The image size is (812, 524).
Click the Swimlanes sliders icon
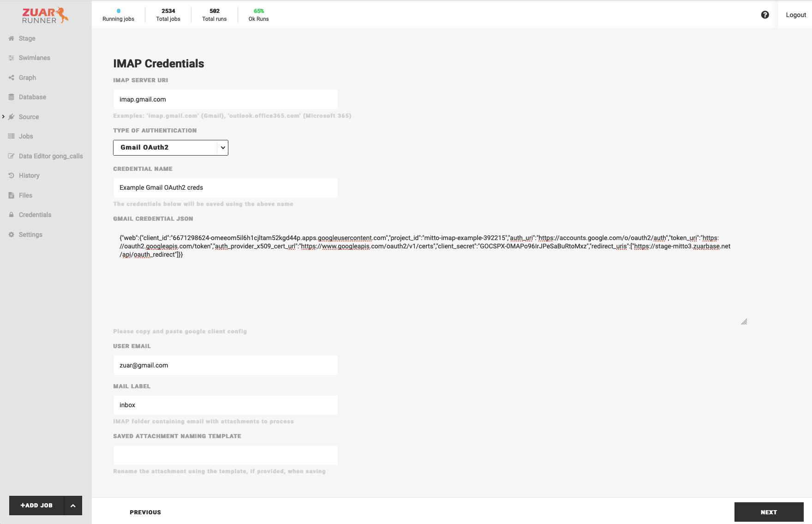click(11, 58)
